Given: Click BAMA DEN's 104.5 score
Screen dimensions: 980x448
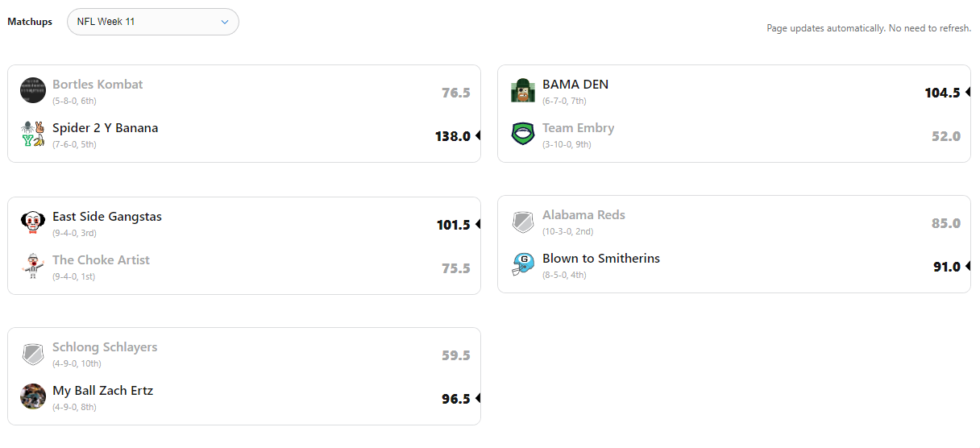Looking at the screenshot, I should (x=942, y=93).
